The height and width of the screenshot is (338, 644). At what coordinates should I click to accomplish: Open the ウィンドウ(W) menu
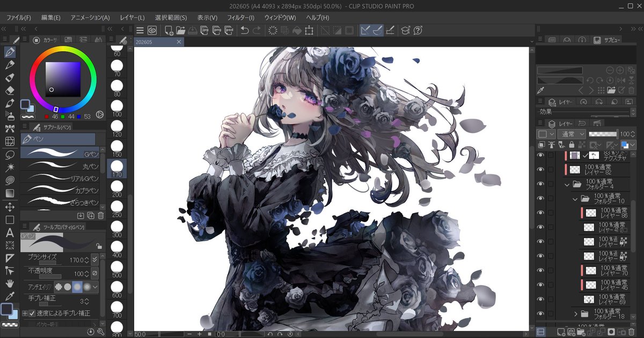click(280, 18)
